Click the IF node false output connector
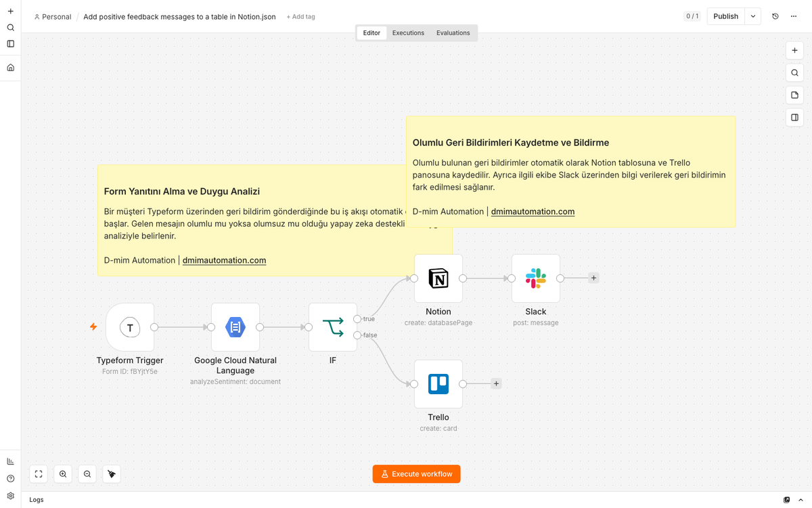This screenshot has width=812, height=508. 357,335
